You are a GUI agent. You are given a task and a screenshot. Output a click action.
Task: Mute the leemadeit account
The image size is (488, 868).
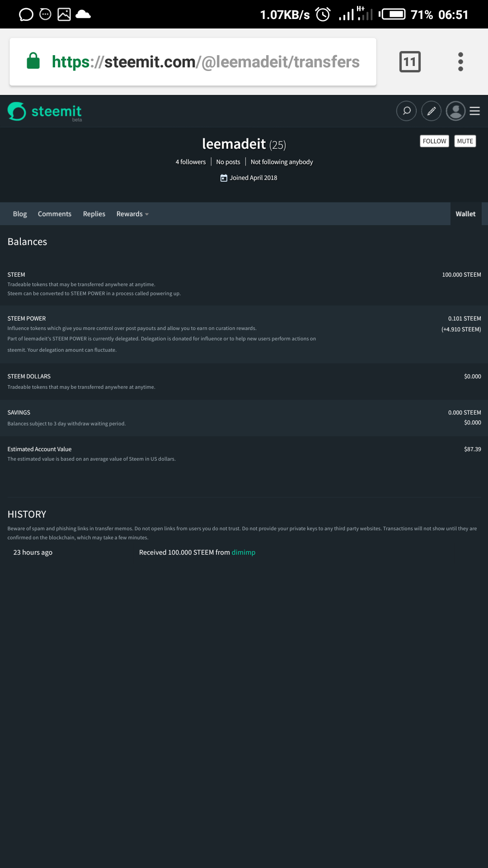465,141
